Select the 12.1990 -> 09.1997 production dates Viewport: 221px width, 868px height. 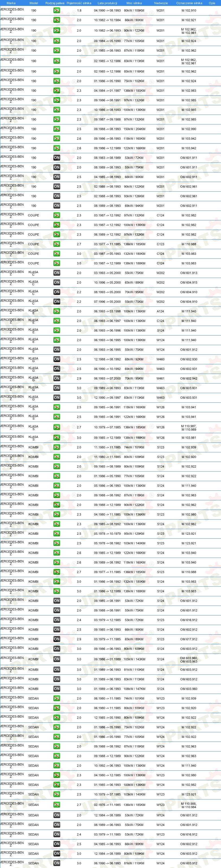107,398
